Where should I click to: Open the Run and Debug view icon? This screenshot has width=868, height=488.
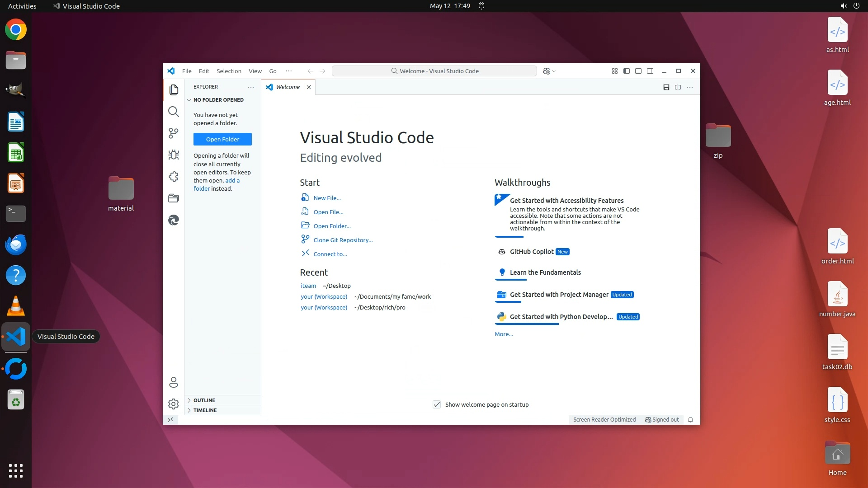coord(173,155)
